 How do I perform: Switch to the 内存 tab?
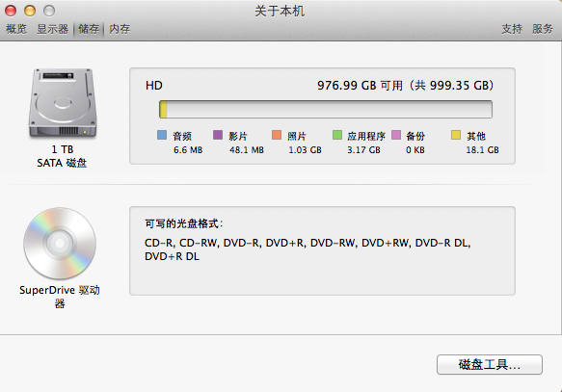120,29
